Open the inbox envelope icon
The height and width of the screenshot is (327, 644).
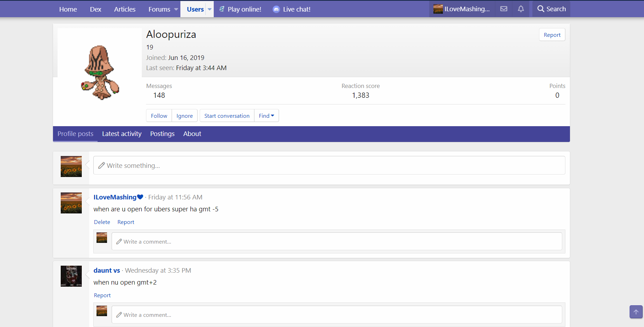point(504,9)
